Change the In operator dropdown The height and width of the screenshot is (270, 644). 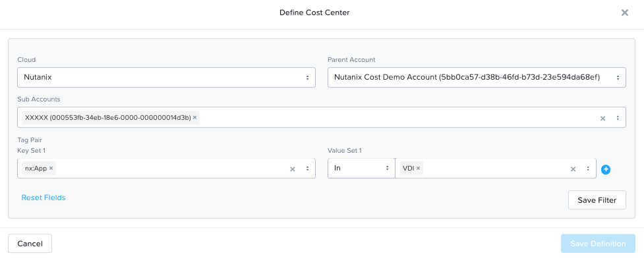[x=361, y=168]
